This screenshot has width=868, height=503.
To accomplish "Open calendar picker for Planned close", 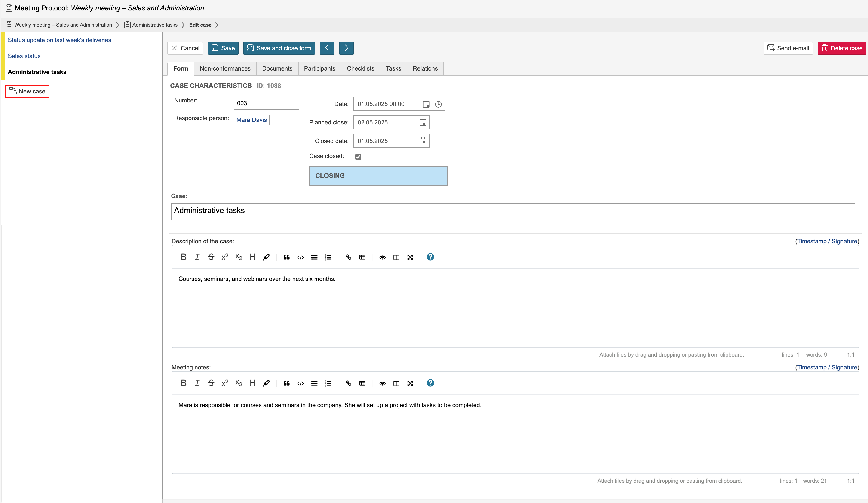I will (423, 122).
